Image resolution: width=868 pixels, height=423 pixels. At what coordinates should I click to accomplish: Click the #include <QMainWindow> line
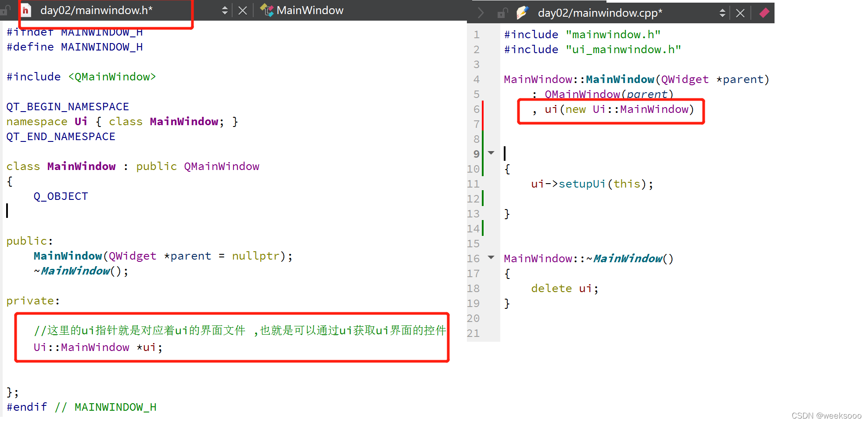tap(81, 77)
